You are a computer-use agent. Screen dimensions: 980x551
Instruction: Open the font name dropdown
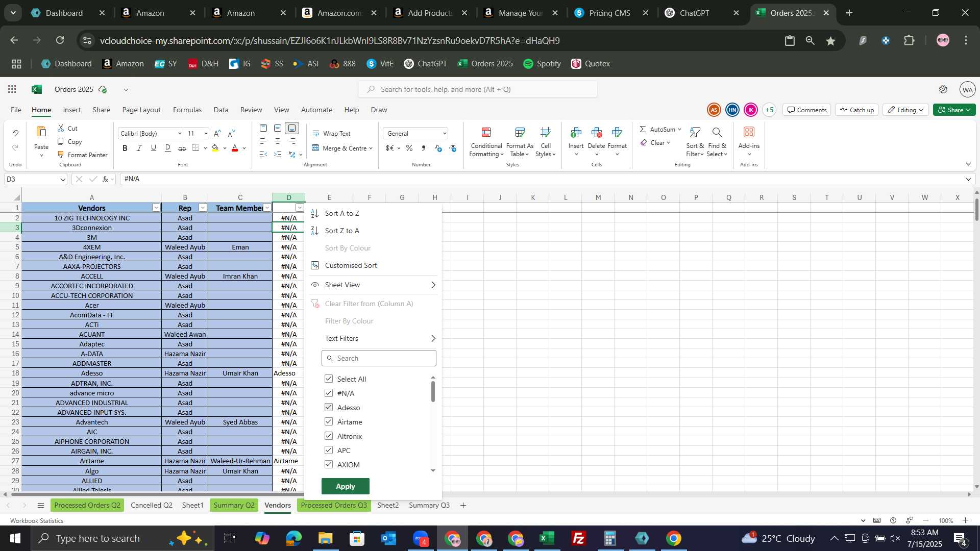tap(180, 134)
